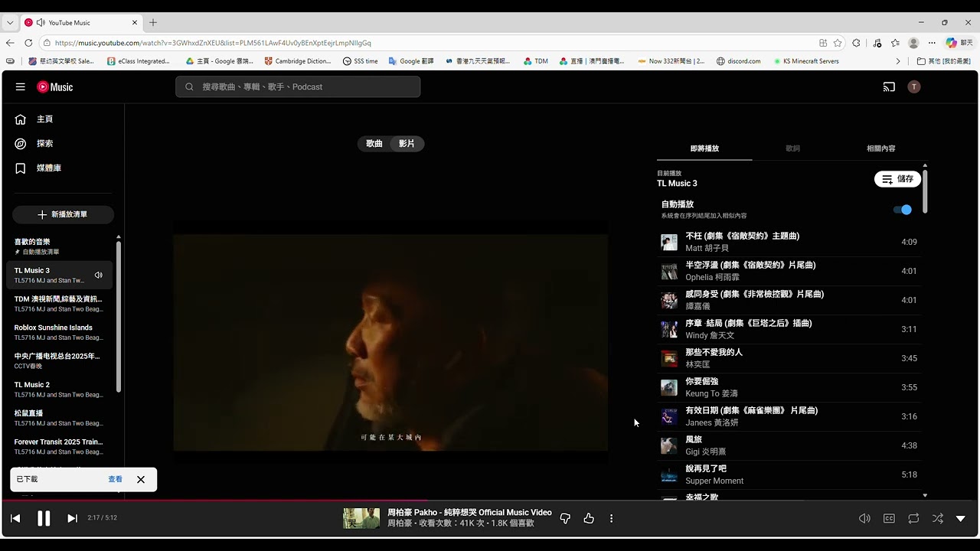
Task: Open discord.com bookmark
Action: coord(739,61)
